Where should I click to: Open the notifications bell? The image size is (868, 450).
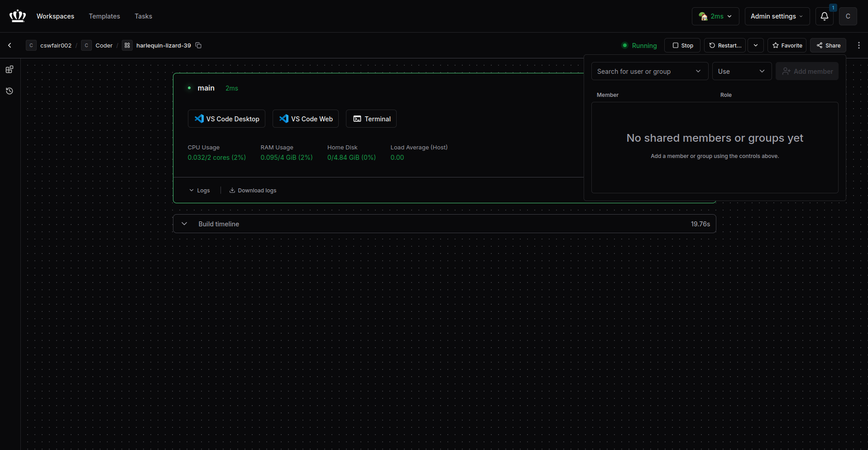(824, 16)
